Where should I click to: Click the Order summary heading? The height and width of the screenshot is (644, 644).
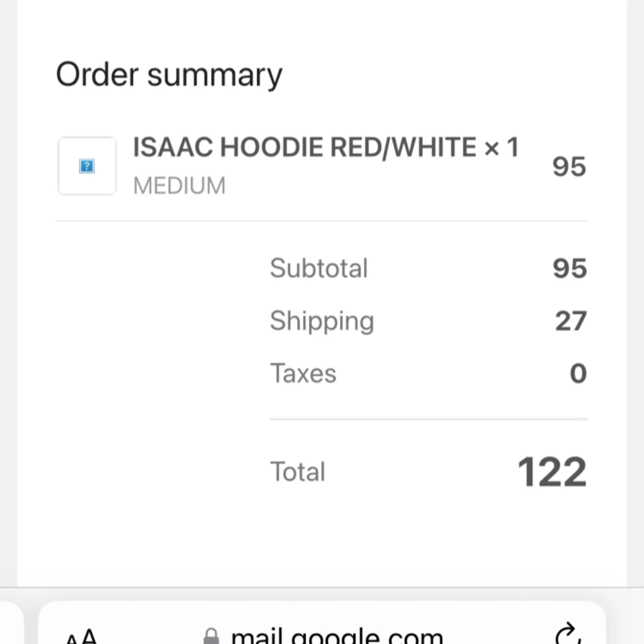[x=169, y=75]
